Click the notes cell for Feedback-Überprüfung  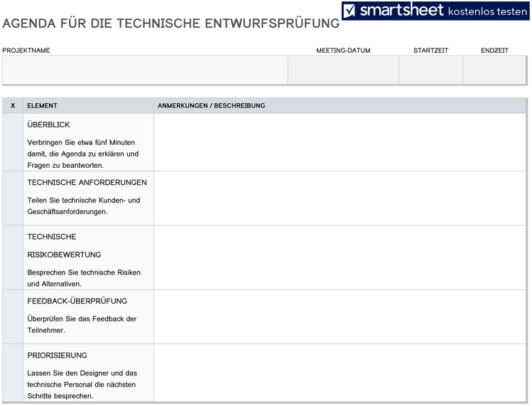[x=340, y=316]
